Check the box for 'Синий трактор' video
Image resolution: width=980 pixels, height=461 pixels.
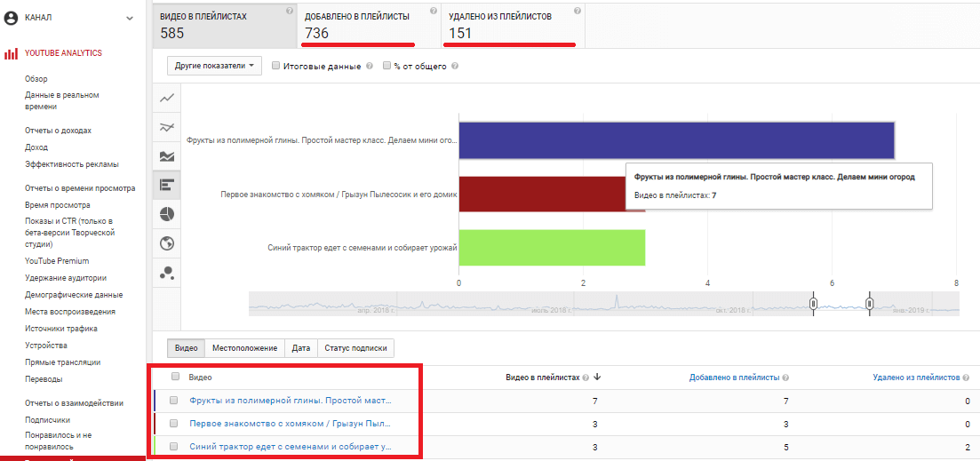(x=174, y=447)
